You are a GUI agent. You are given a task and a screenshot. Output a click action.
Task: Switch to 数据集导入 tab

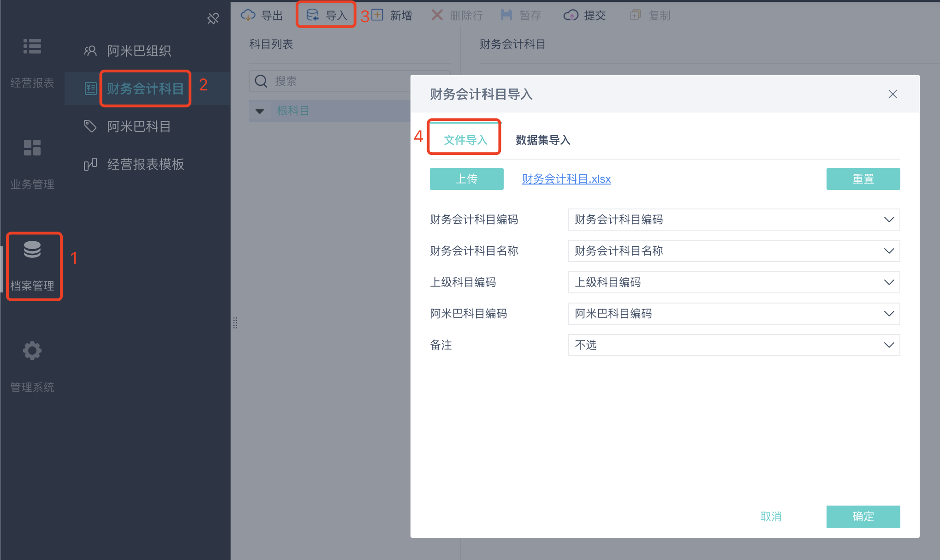(543, 140)
